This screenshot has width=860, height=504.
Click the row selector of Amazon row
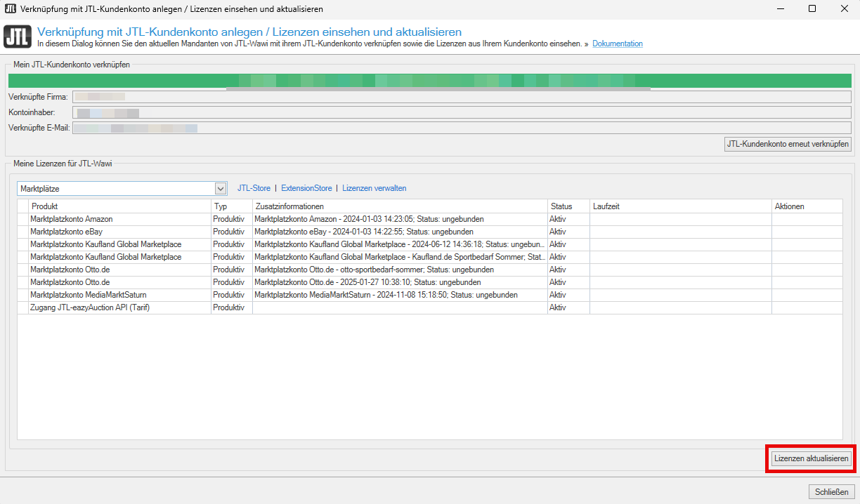(x=23, y=219)
